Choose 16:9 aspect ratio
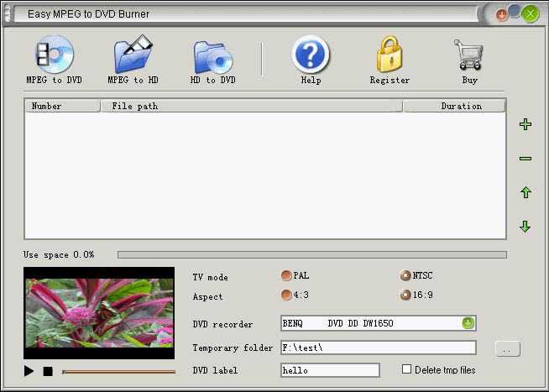The height and width of the screenshot is (392, 549). pyautogui.click(x=405, y=295)
